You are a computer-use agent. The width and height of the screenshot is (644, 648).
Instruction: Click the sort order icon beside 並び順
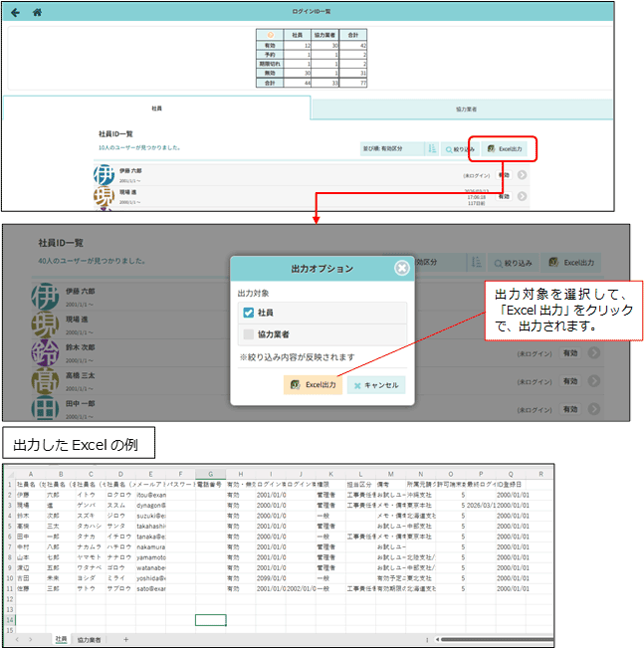pos(432,148)
